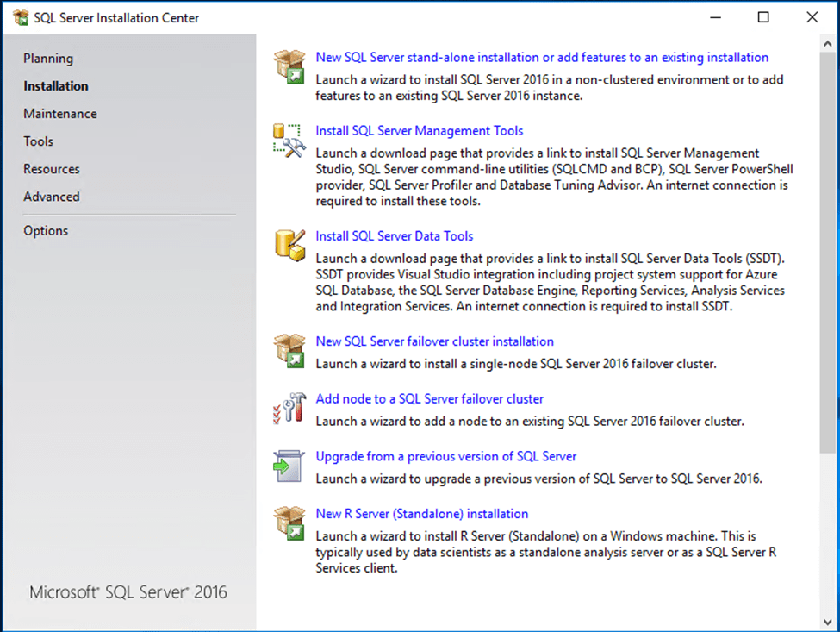Image resolution: width=840 pixels, height=632 pixels.
Task: Click the Install SQL Server Data Tools icon
Action: click(x=289, y=245)
